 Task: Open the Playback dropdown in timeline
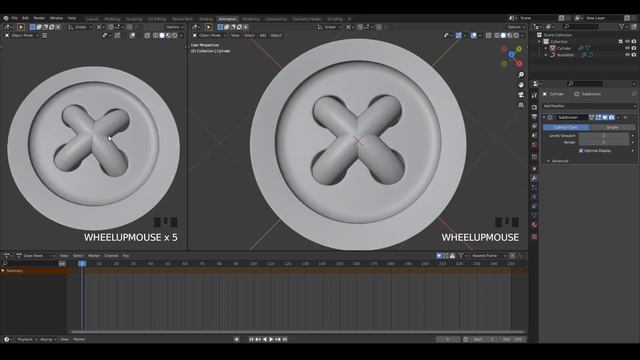click(x=27, y=339)
